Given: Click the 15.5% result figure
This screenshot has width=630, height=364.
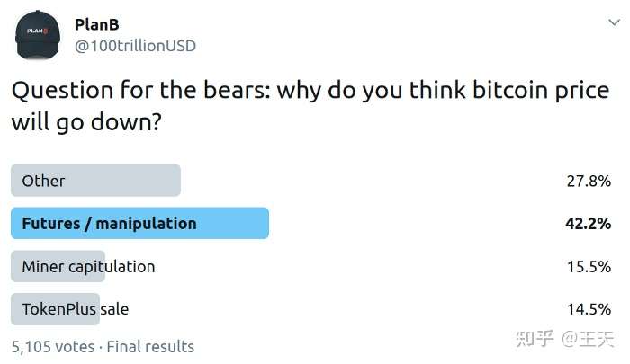Looking at the screenshot, I should (589, 267).
